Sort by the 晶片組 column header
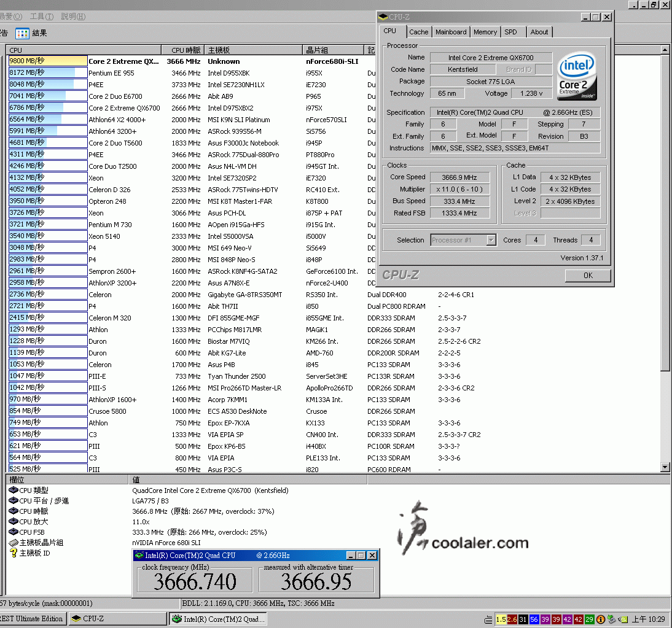This screenshot has width=672, height=628. (x=333, y=50)
